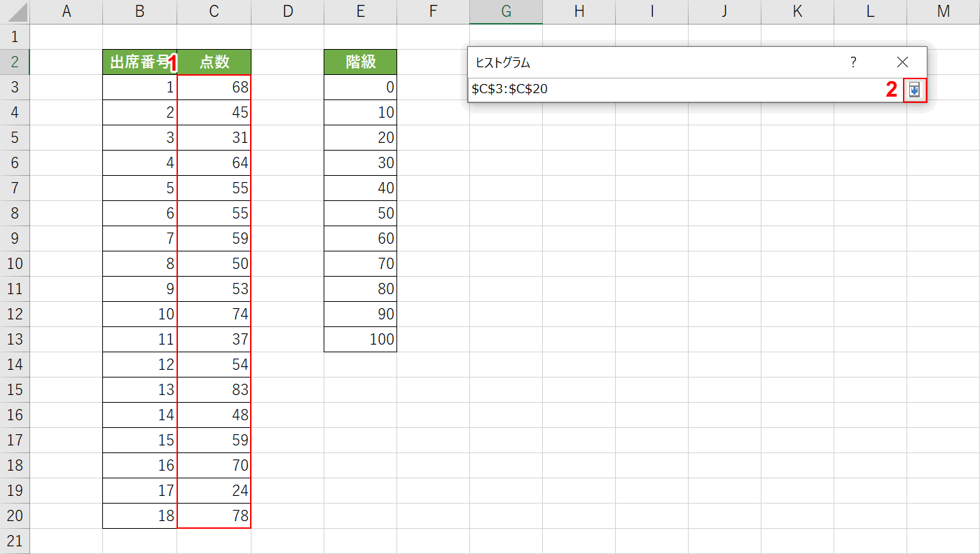
Task: Click the 点数 header cell
Action: pyautogui.click(x=214, y=62)
